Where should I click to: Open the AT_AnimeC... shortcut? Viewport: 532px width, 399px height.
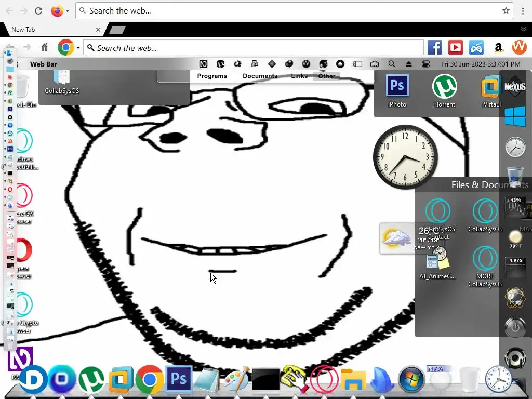click(x=437, y=263)
